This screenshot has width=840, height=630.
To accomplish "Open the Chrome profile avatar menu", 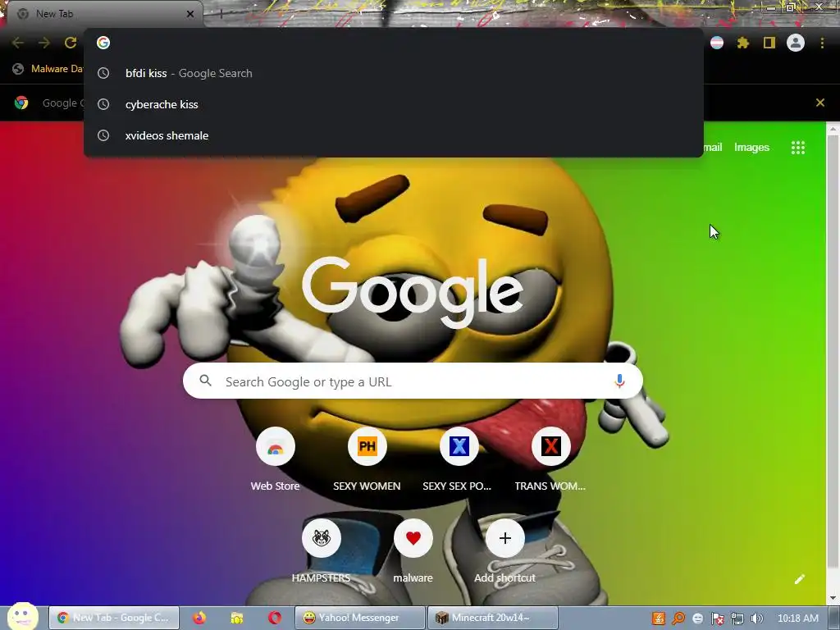I will pyautogui.click(x=796, y=43).
